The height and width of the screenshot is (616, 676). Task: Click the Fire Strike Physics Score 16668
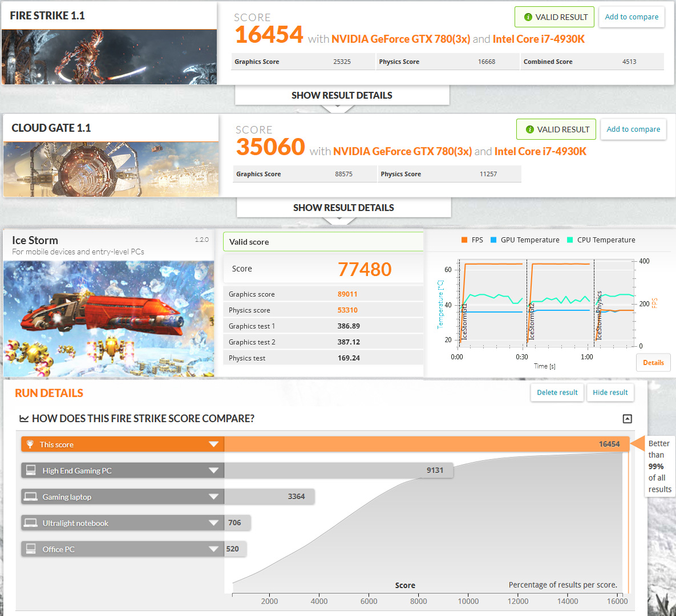(486, 62)
